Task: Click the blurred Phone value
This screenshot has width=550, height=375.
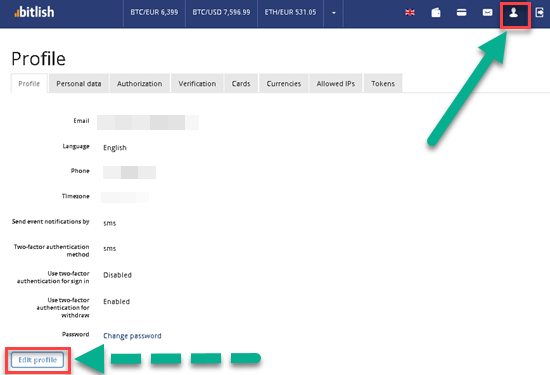Action: (129, 172)
